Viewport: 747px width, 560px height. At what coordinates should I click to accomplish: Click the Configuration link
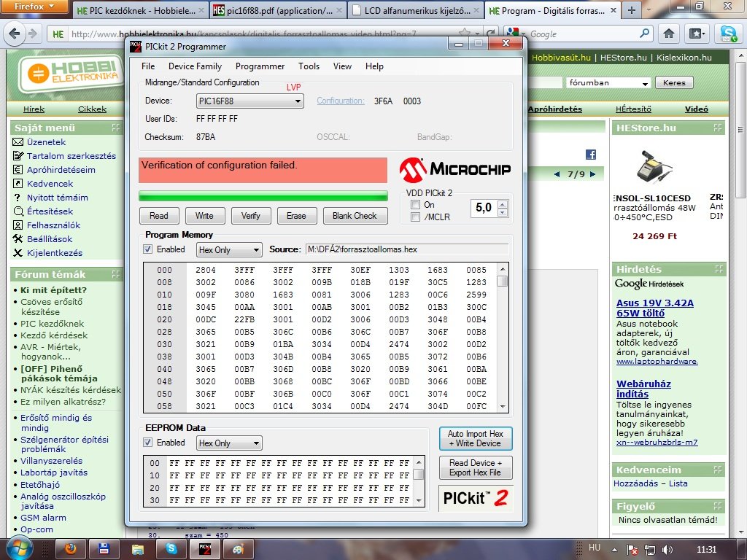341,101
